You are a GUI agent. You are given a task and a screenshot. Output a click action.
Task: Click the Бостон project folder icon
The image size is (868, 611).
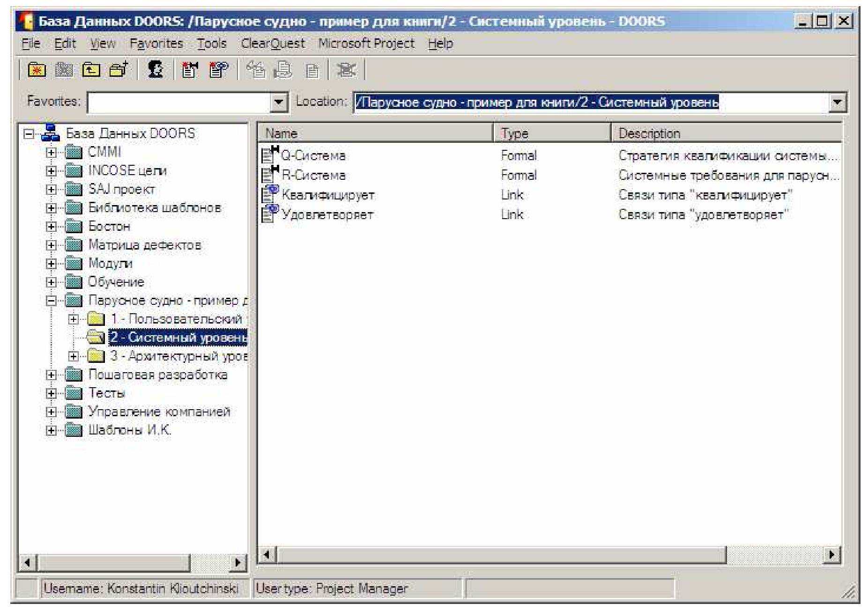(x=74, y=227)
